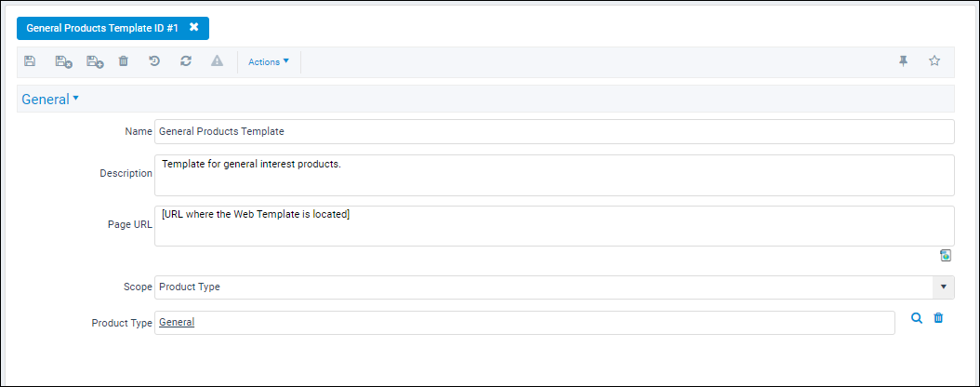
Task: Delete the record with toolbar trash icon
Action: pos(124,61)
